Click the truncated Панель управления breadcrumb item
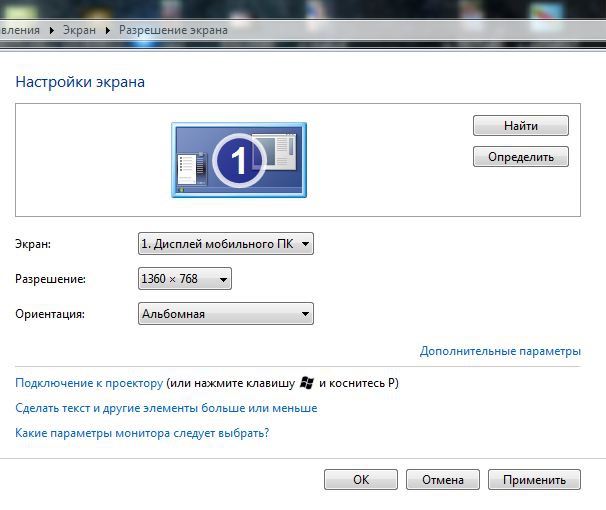This screenshot has width=606, height=510. [19, 30]
